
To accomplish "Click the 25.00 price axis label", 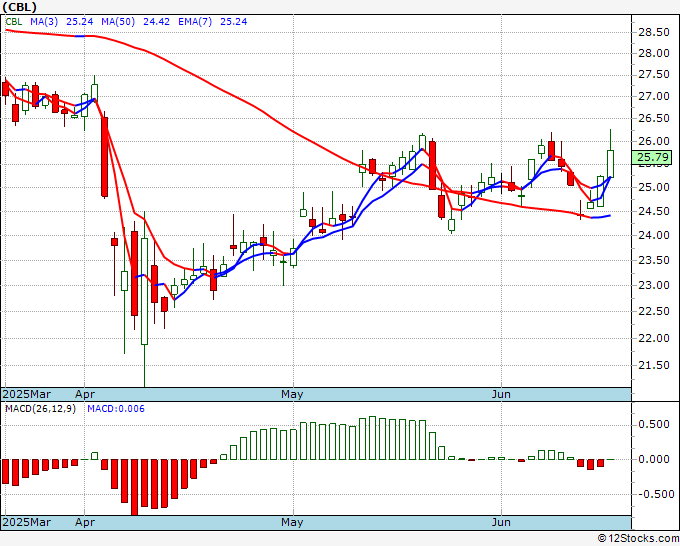I will pyautogui.click(x=654, y=188).
